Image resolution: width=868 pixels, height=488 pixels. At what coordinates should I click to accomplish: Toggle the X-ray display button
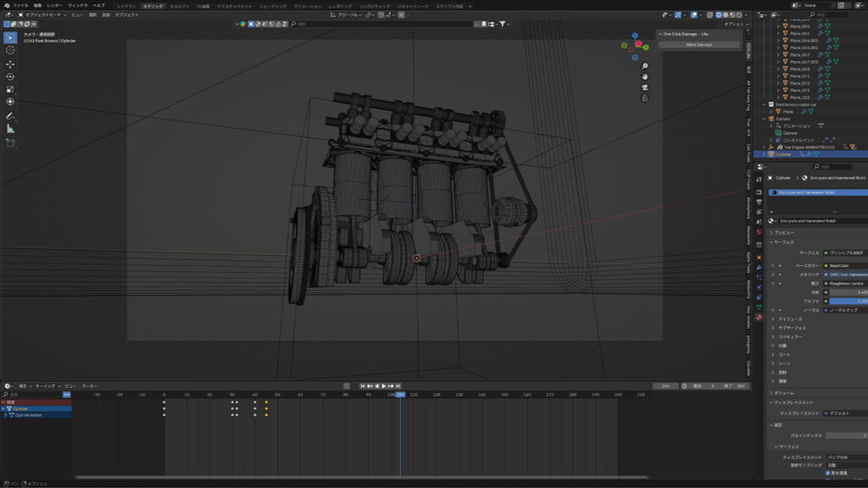pyautogui.click(x=709, y=15)
